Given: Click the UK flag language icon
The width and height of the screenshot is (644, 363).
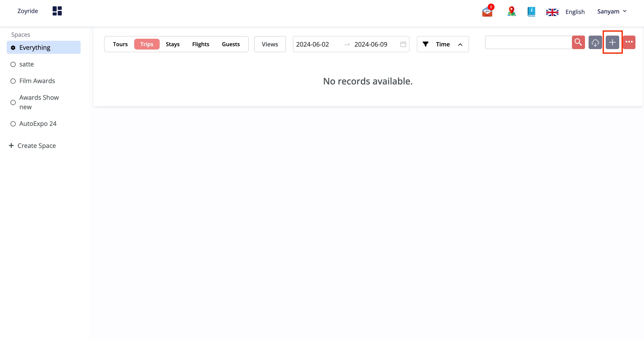Looking at the screenshot, I should coord(552,12).
